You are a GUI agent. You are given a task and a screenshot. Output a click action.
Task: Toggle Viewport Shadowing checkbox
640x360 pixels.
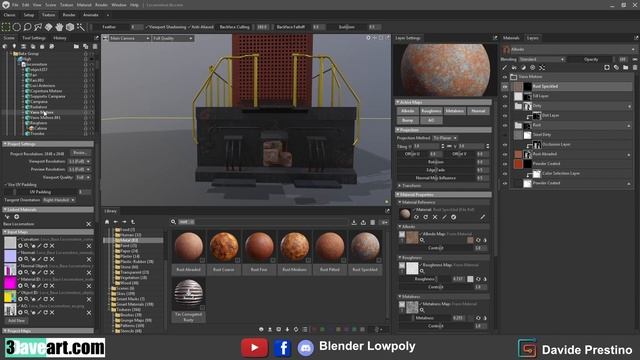point(147,27)
